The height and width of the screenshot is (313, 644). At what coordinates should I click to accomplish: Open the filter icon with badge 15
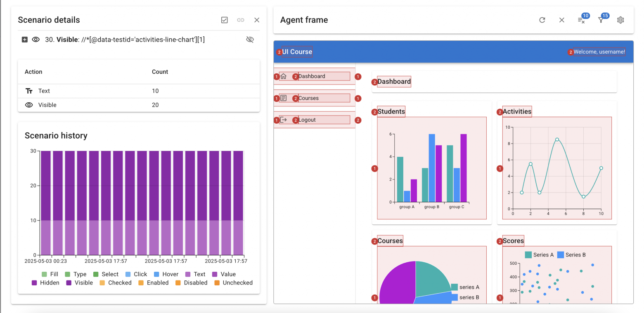point(601,20)
